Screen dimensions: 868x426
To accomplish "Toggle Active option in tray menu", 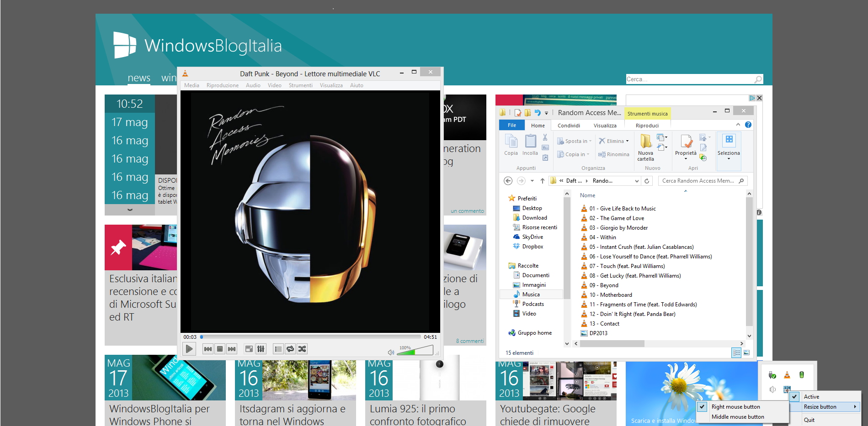I will click(x=825, y=397).
